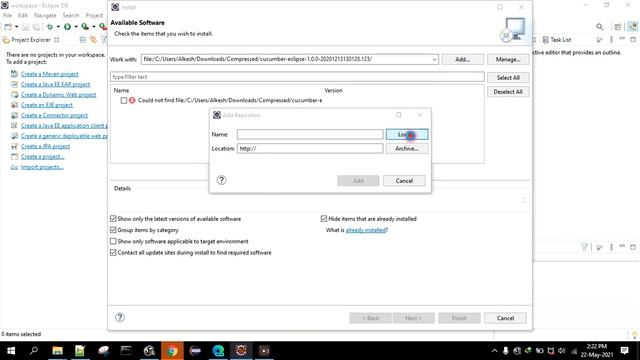Screen dimensions: 640x360
Task: Click the help icon in Install dialog footer
Action: click(120, 317)
